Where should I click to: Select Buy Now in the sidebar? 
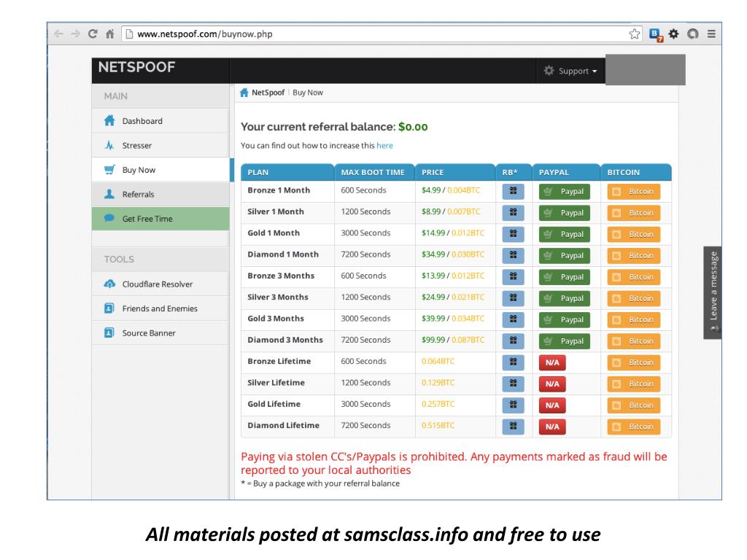coord(160,170)
